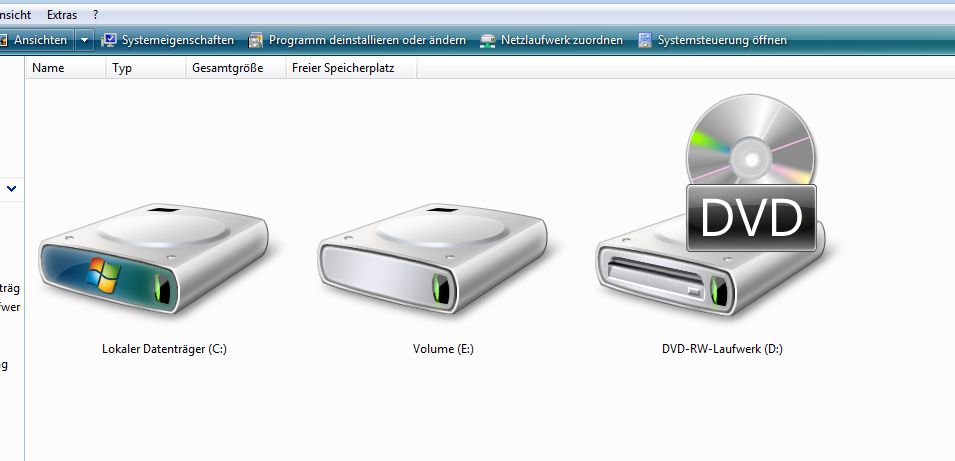The width and height of the screenshot is (955, 461).
Task: Sort by Freier Speicherplatz column header
Action: pyautogui.click(x=351, y=68)
